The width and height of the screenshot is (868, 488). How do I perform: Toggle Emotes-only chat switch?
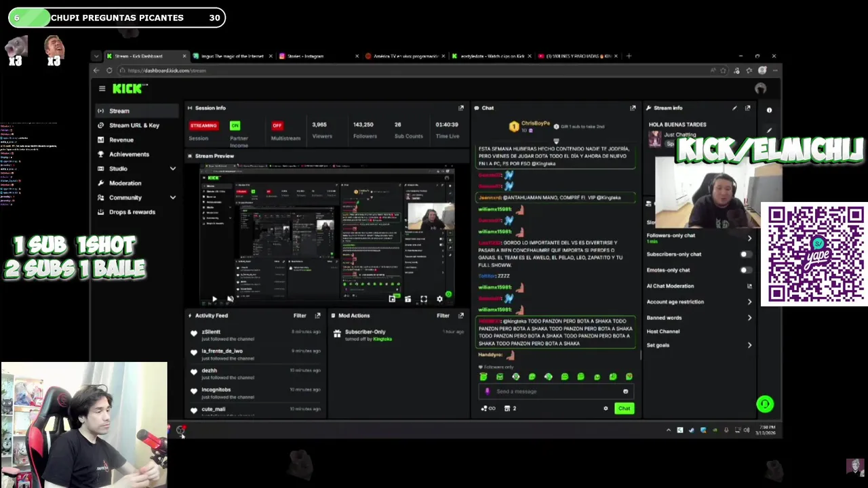pyautogui.click(x=745, y=270)
